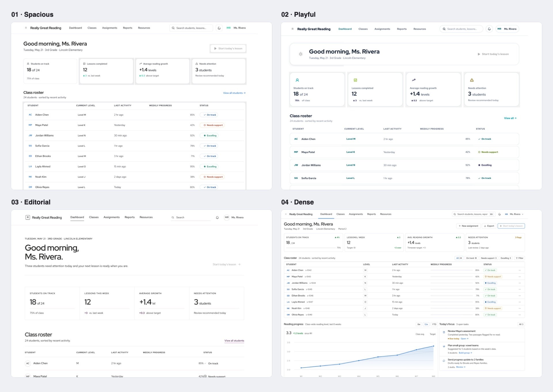Click the R logo icon in Editorial header

(x=28, y=217)
